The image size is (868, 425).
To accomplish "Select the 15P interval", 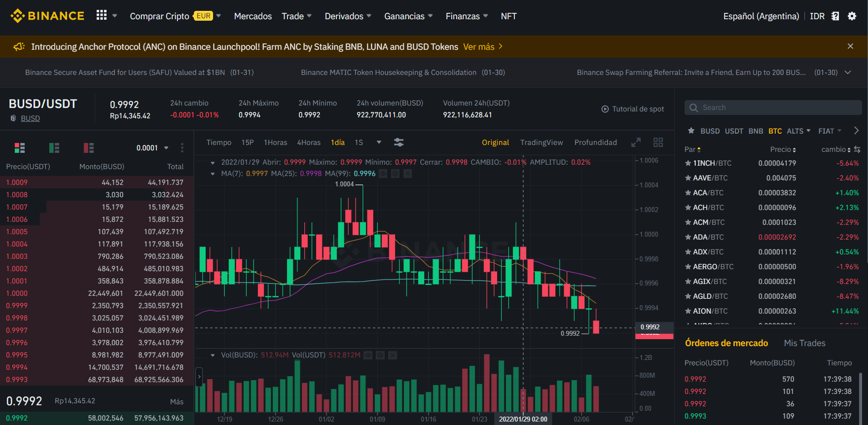I will click(248, 142).
